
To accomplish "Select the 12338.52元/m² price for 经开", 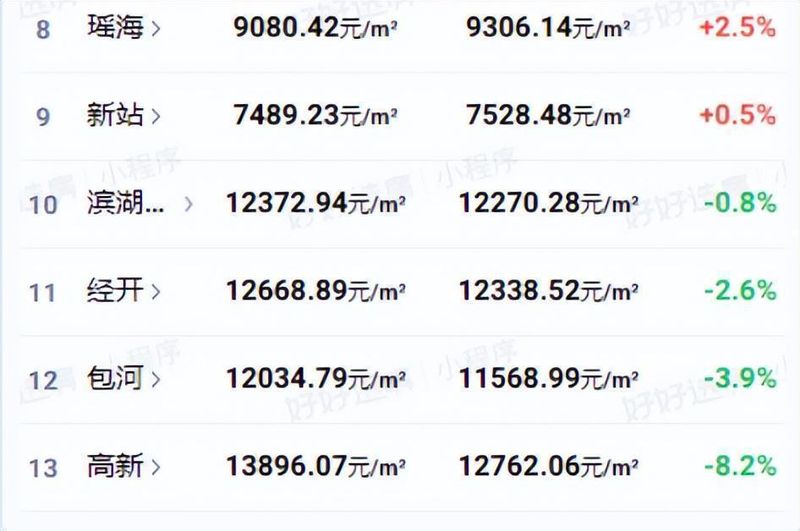I will pos(549,291).
